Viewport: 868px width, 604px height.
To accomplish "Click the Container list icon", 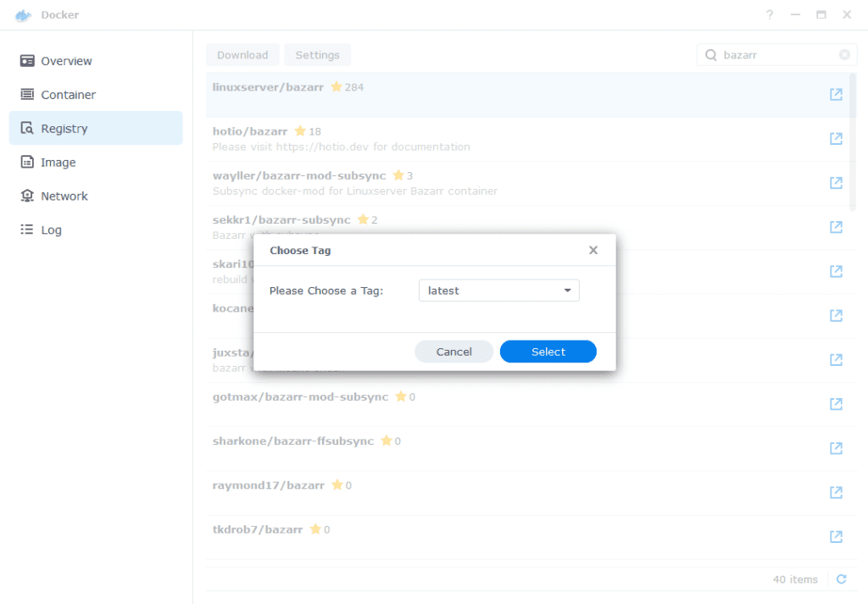I will point(27,95).
